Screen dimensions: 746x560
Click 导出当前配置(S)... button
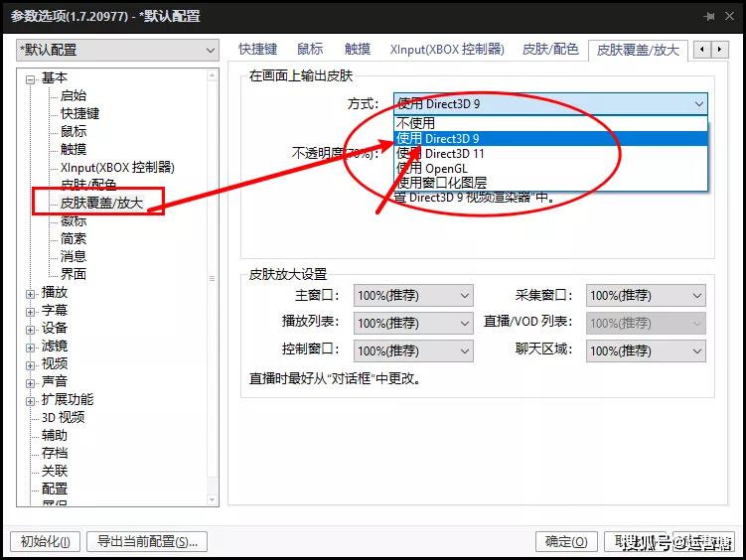click(x=147, y=541)
